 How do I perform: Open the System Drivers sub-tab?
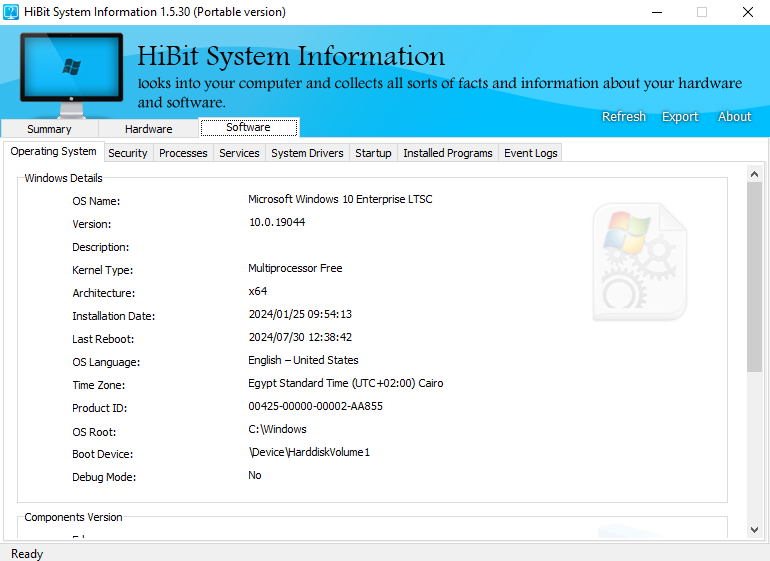point(307,153)
